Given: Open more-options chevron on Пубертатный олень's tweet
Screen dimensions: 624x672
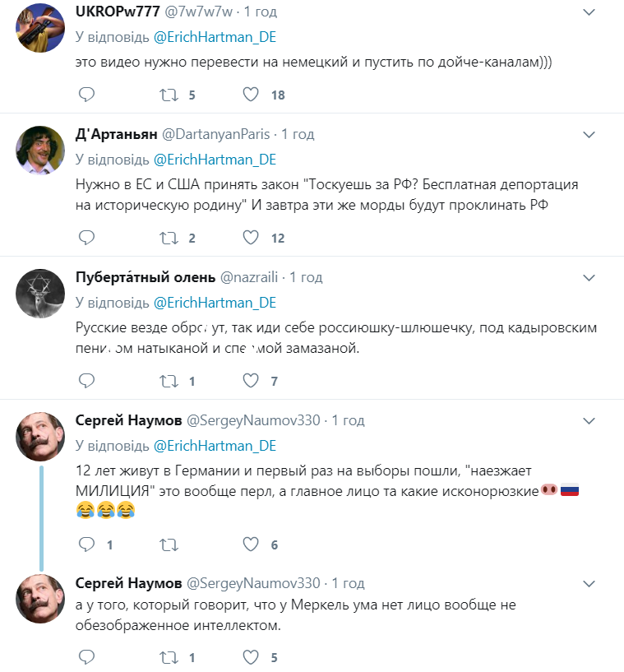Looking at the screenshot, I should pos(589,277).
